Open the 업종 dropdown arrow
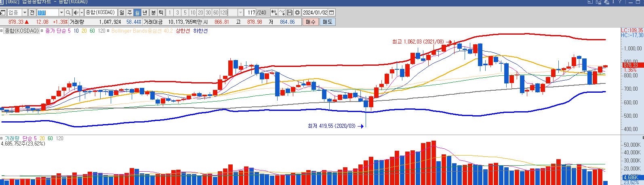Screen dimensions: 644x185 click(25, 12)
